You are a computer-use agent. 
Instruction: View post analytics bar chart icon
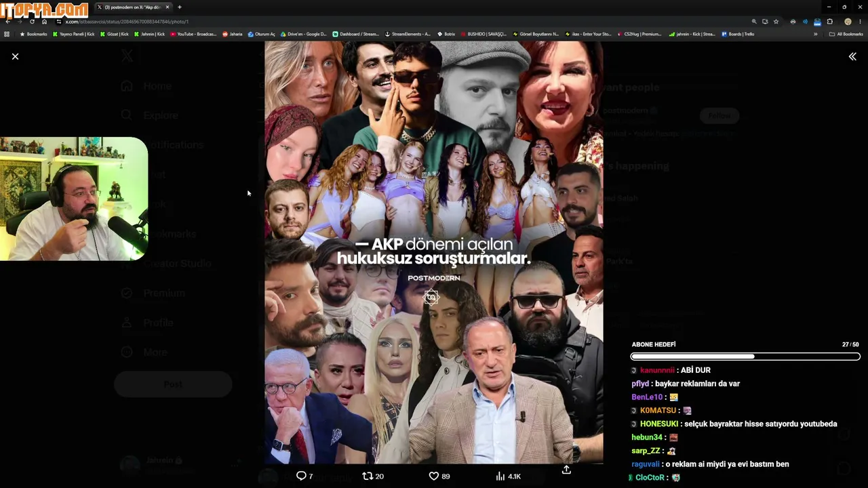(x=500, y=476)
